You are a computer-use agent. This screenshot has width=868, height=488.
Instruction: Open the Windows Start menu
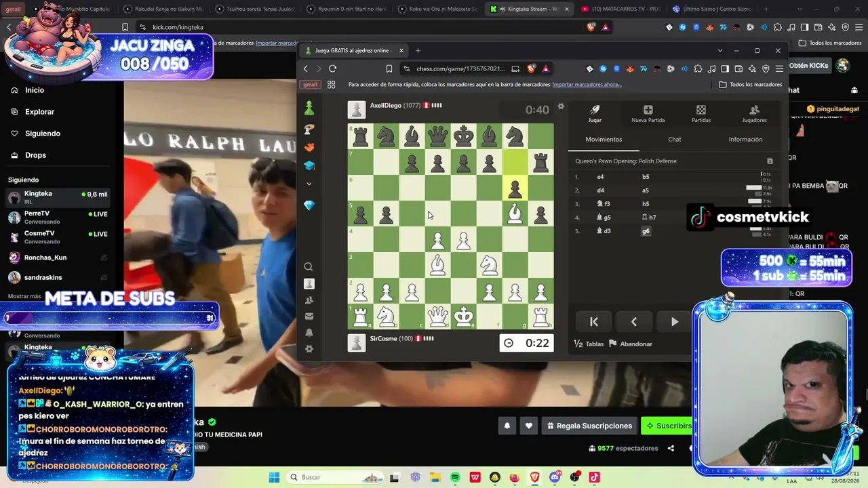[x=274, y=477]
